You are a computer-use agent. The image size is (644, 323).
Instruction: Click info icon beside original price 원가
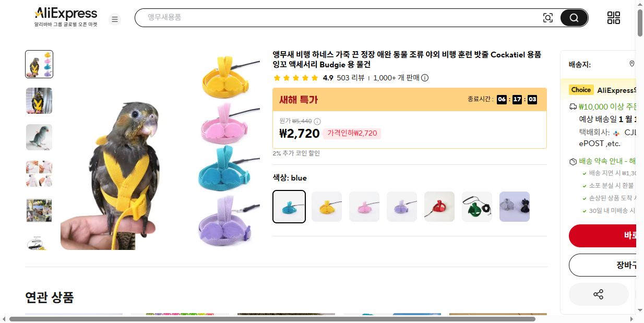(317, 121)
